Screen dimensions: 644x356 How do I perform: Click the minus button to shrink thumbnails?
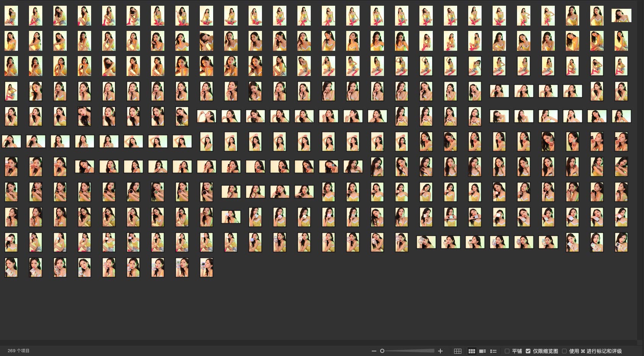pos(374,351)
